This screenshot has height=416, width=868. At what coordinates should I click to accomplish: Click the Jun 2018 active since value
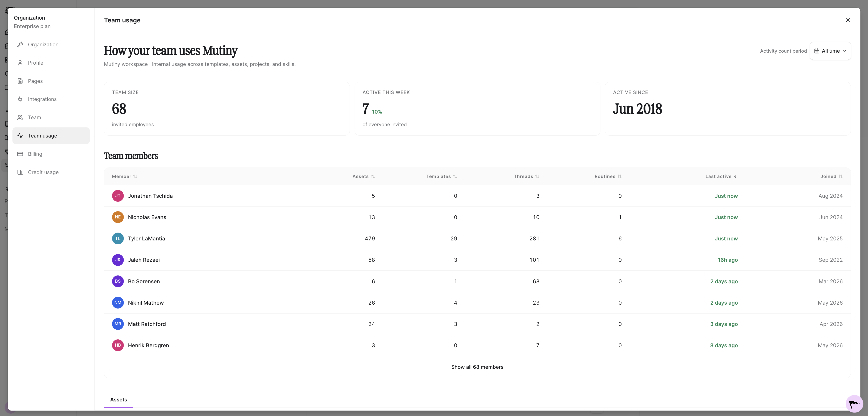click(638, 109)
